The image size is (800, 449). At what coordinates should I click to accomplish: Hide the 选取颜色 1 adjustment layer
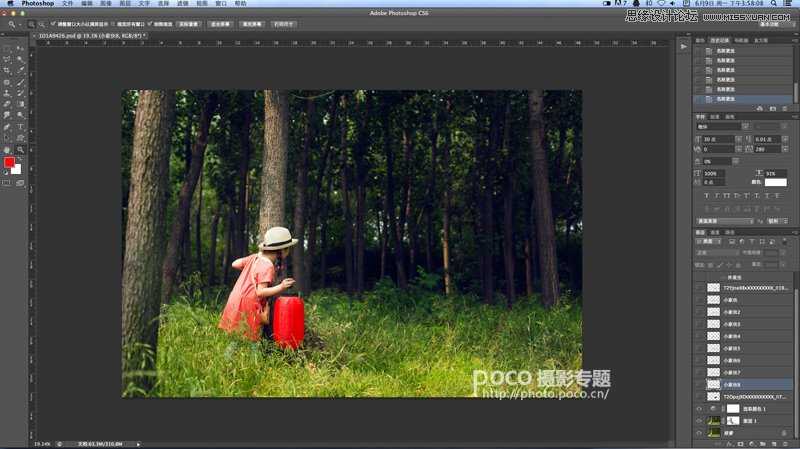(699, 409)
